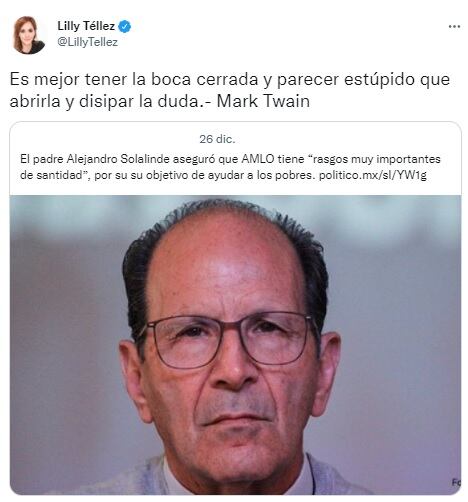Click the blue verified badge next to Lilly Téllez
This screenshot has width=468, height=502.
(125, 26)
